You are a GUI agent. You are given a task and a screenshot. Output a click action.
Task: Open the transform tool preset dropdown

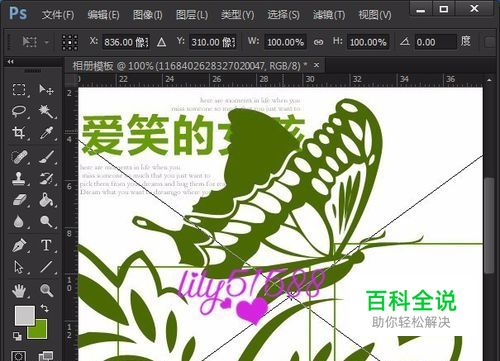click(47, 42)
